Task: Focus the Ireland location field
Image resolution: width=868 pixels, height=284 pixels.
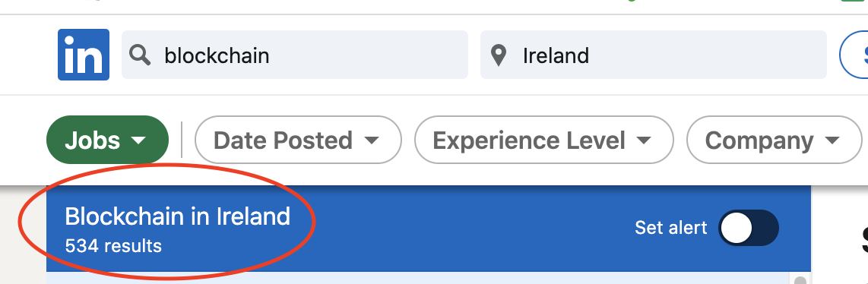Action: (x=654, y=55)
